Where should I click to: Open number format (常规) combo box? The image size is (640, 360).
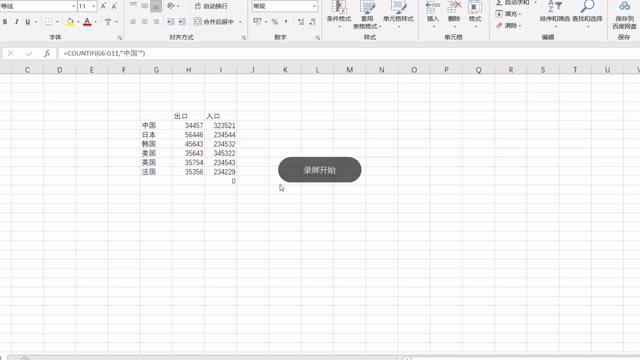[x=284, y=6]
